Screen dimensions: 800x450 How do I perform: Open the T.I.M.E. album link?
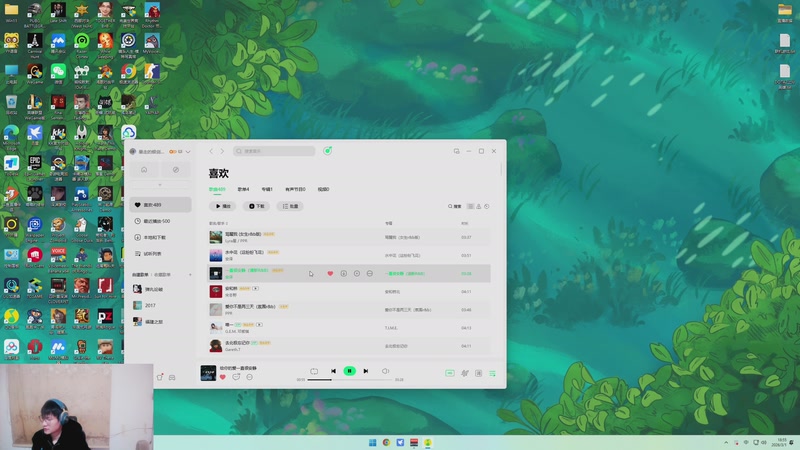[x=391, y=328]
